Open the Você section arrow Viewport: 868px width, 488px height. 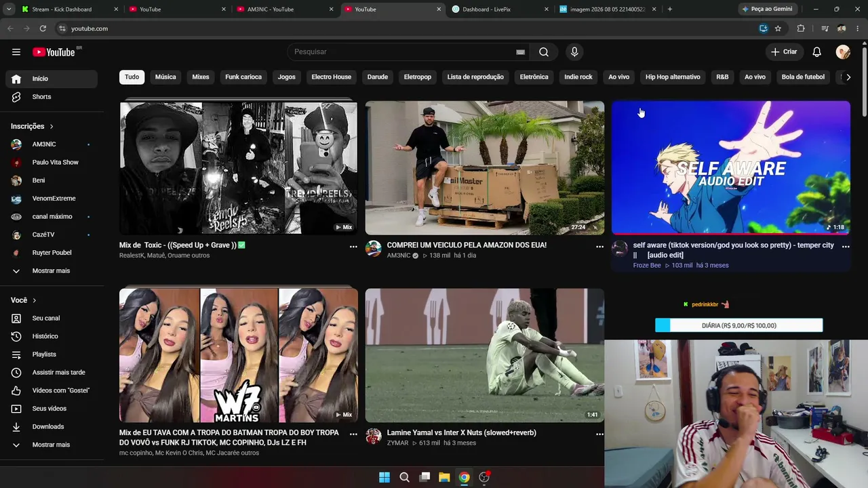[x=34, y=300]
